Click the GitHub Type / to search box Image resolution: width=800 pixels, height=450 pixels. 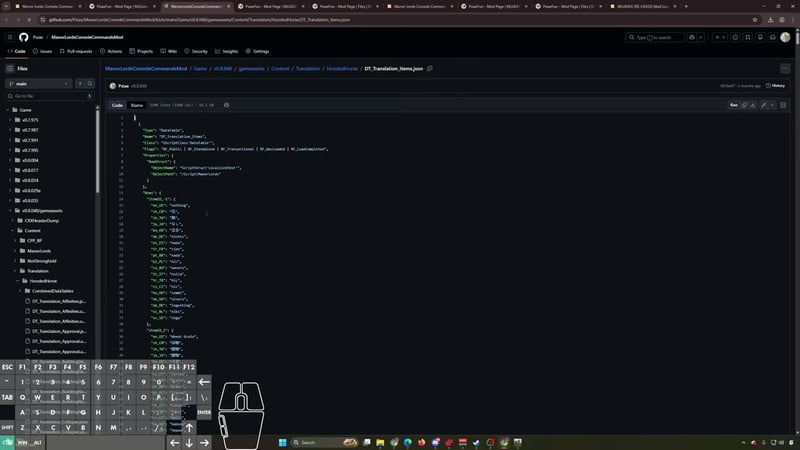[x=655, y=37]
